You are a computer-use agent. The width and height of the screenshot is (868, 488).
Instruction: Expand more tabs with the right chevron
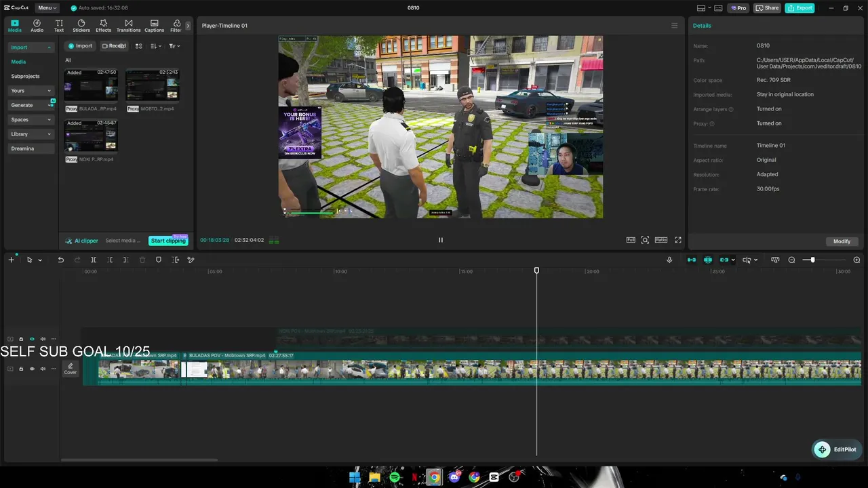pos(188,26)
